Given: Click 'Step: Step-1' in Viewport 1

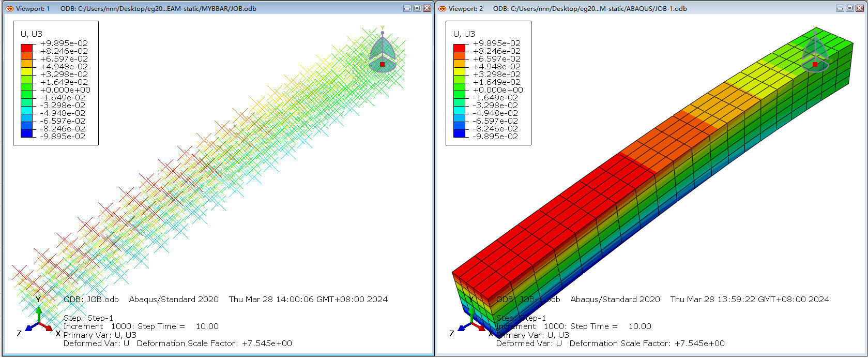Looking at the screenshot, I should tap(88, 318).
